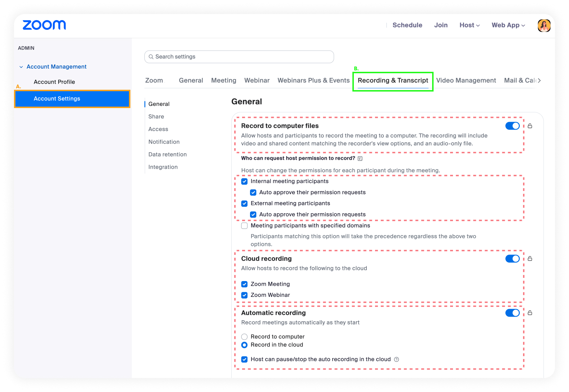Go to Video Management tab
This screenshot has width=569, height=392.
[466, 80]
